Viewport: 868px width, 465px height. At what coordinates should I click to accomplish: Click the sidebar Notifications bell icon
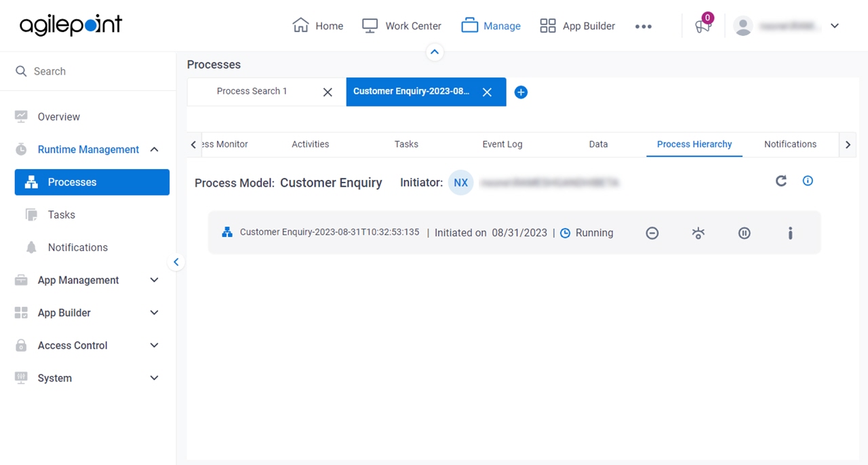[x=31, y=247]
